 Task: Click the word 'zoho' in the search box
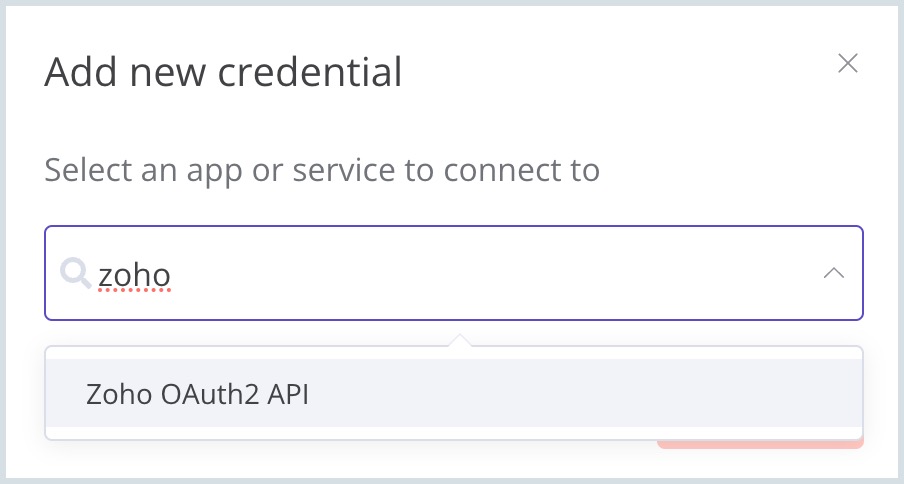coord(134,273)
